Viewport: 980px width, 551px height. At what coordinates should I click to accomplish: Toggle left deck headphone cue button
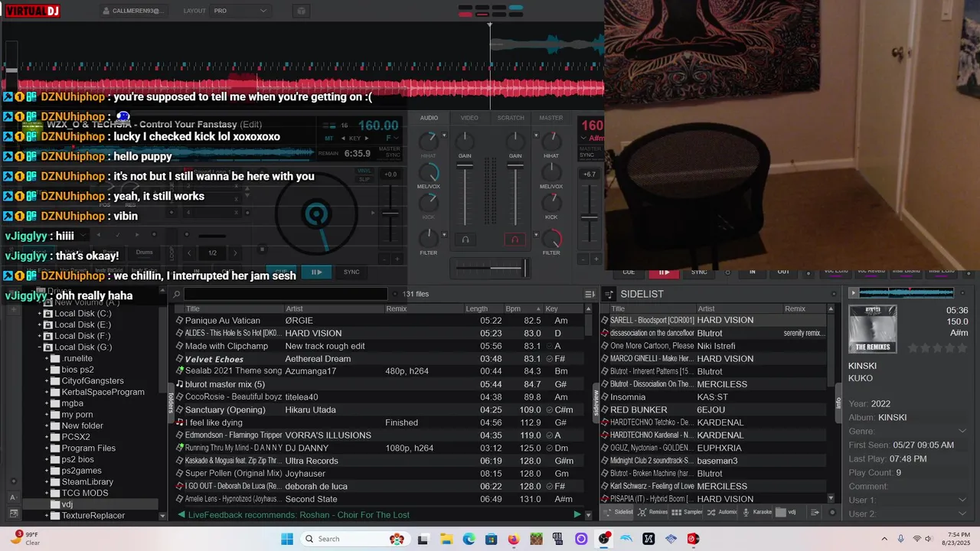click(x=465, y=240)
